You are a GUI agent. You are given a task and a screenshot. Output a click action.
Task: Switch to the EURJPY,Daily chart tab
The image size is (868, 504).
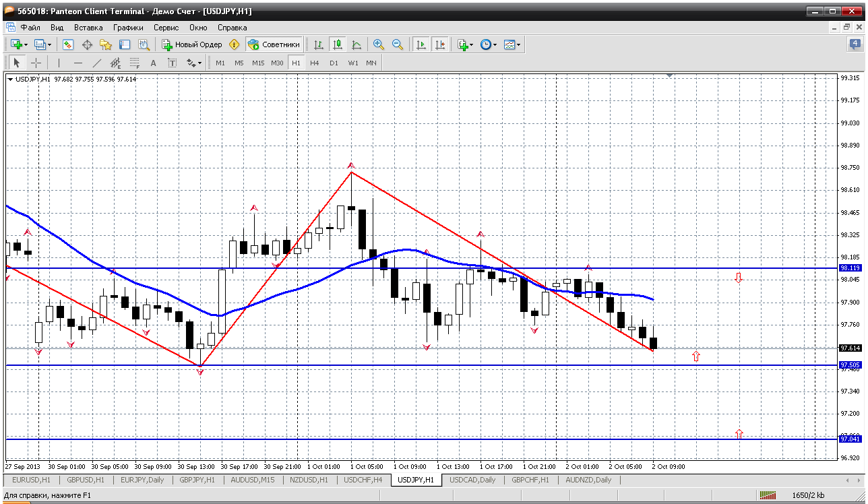click(142, 480)
